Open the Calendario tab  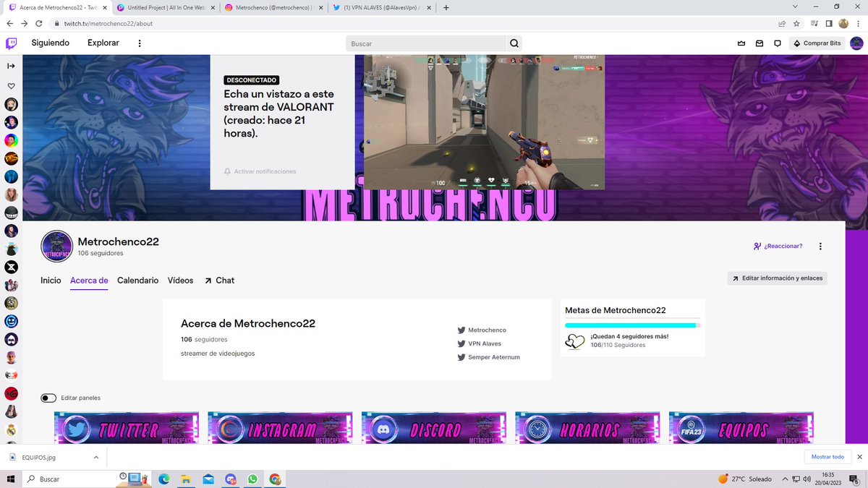click(137, 281)
